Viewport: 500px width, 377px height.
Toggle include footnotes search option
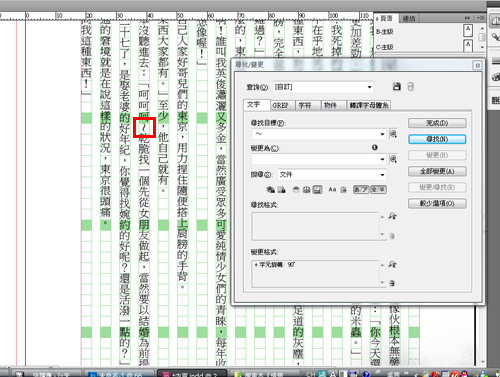coord(318,190)
